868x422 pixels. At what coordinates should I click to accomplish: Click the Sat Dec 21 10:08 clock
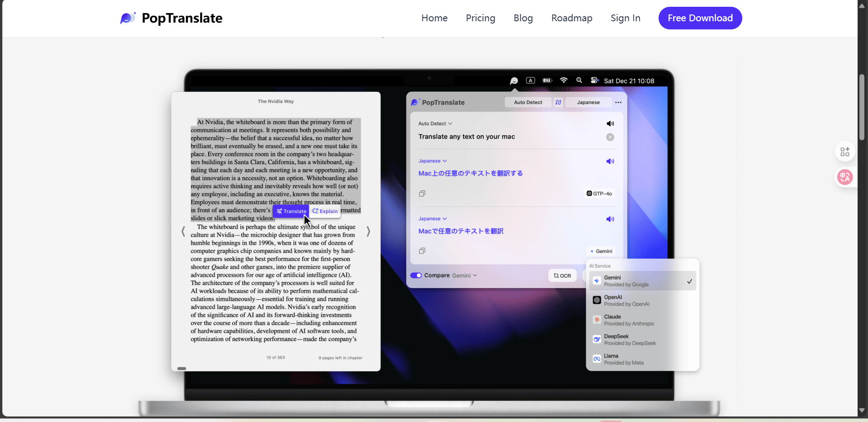click(629, 81)
